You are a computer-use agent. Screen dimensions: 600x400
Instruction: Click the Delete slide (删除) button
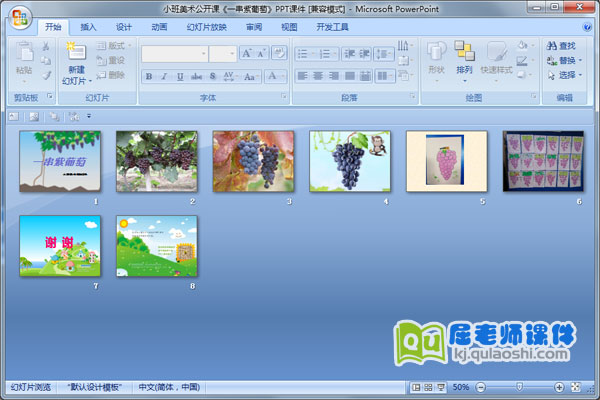click(x=111, y=75)
